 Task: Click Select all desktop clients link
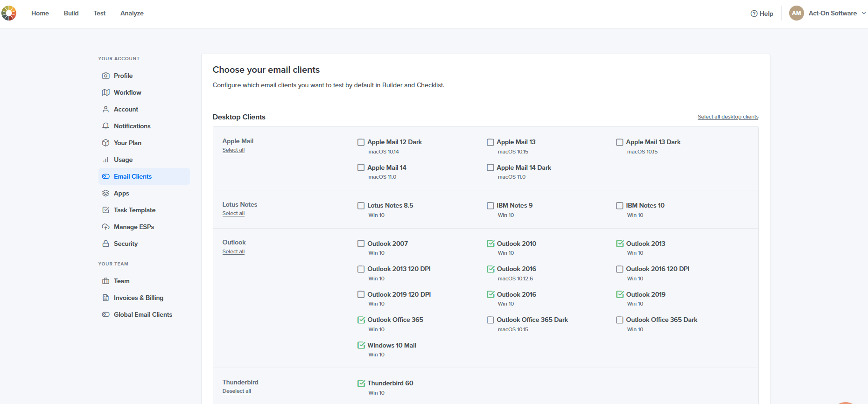point(728,117)
